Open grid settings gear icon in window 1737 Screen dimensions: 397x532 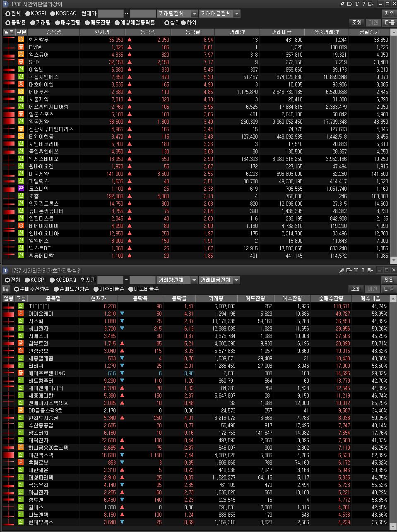click(6, 289)
